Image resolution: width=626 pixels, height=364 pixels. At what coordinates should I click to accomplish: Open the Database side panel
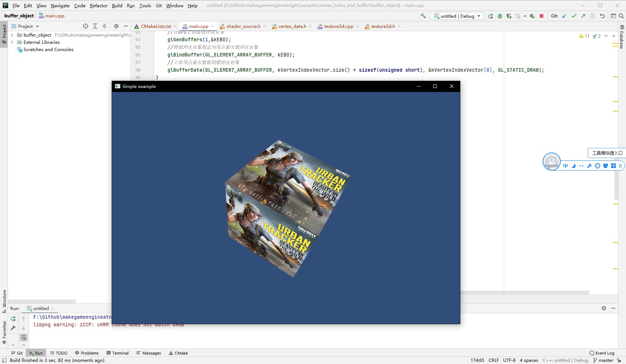tap(622, 37)
